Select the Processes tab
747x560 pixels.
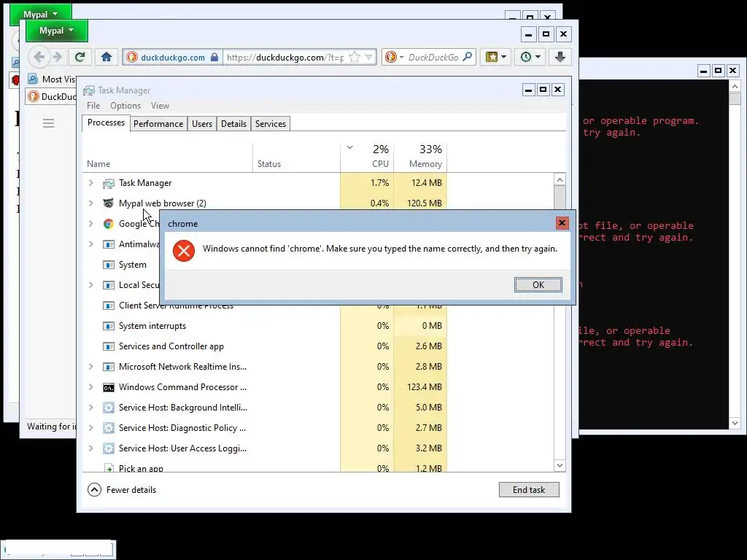click(x=106, y=122)
